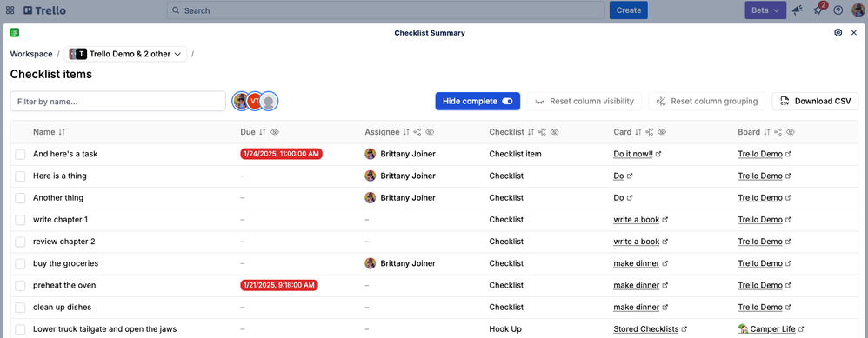Check off 'preheat the oven'
Image resolution: width=868 pixels, height=338 pixels.
[20, 286]
